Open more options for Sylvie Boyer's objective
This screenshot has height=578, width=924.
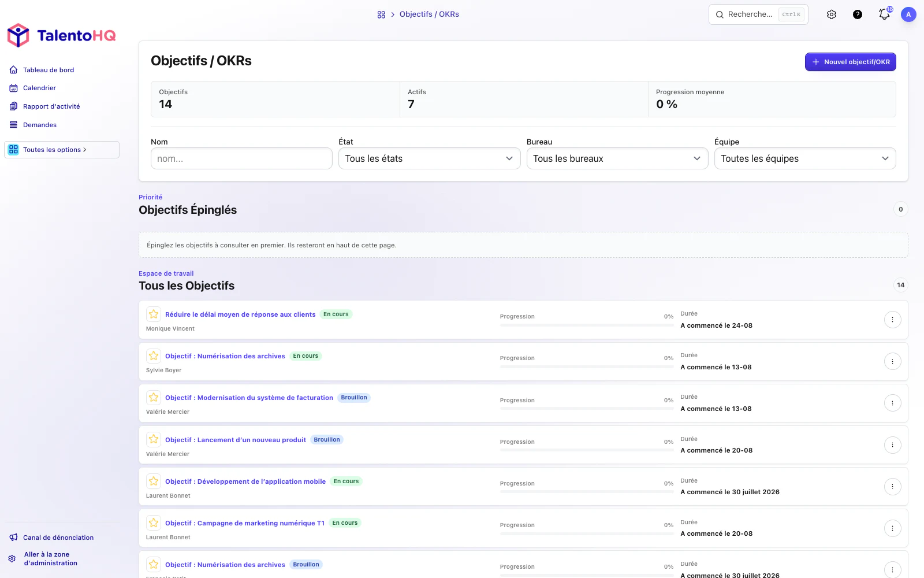click(x=892, y=361)
